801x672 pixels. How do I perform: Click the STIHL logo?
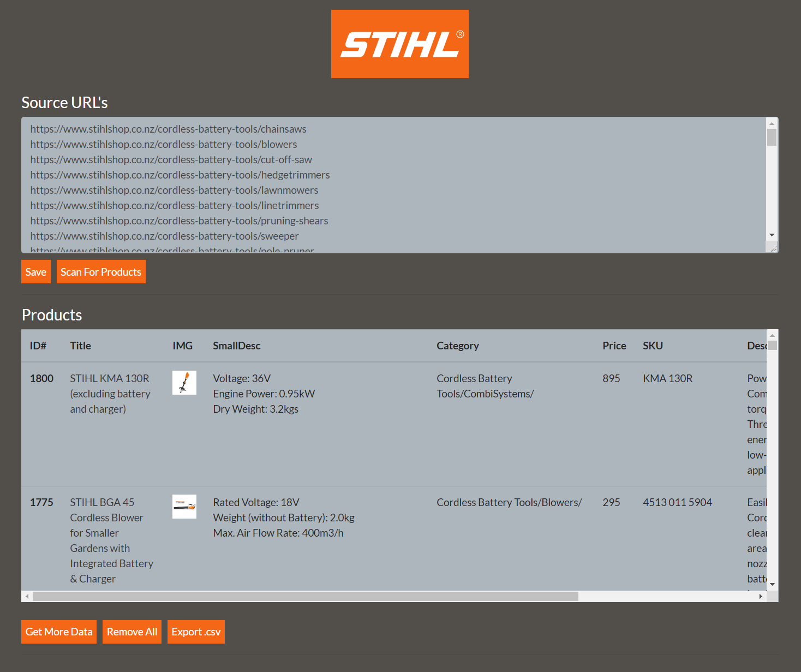(400, 44)
